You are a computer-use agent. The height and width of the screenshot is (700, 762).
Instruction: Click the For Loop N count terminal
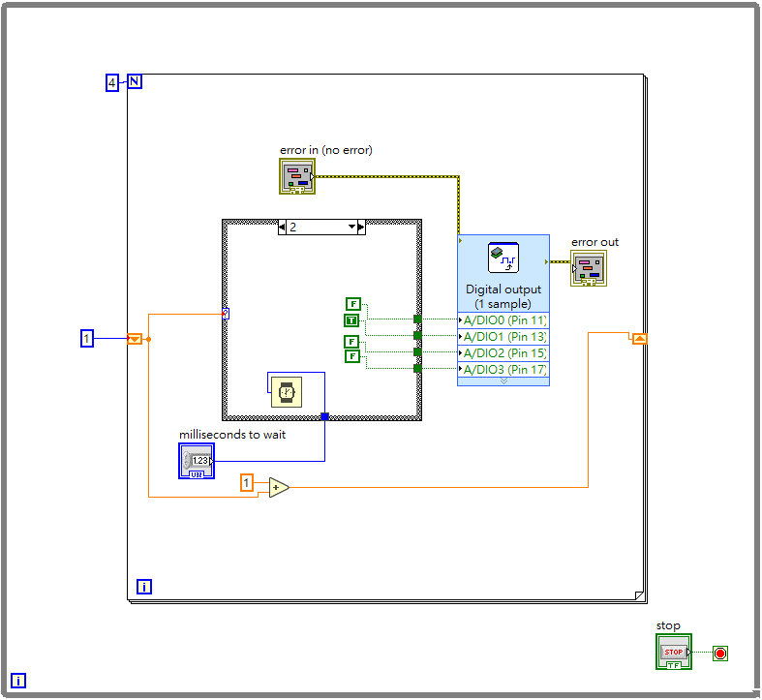pyautogui.click(x=135, y=81)
